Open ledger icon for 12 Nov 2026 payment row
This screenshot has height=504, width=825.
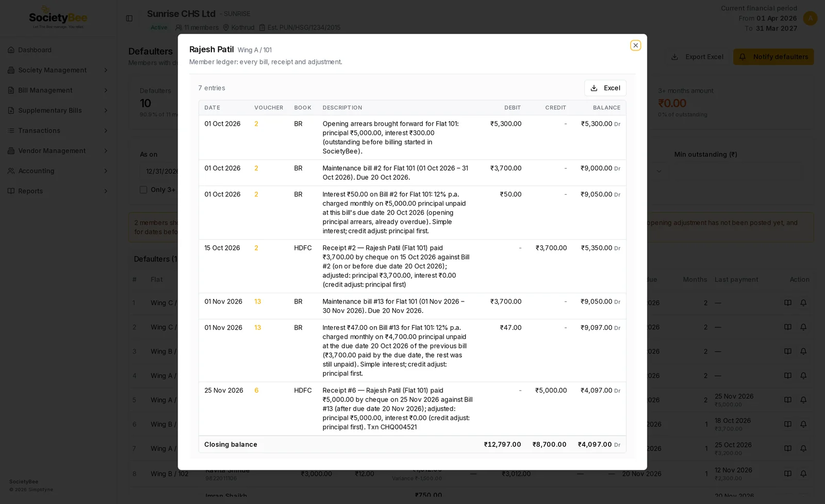coord(788,474)
